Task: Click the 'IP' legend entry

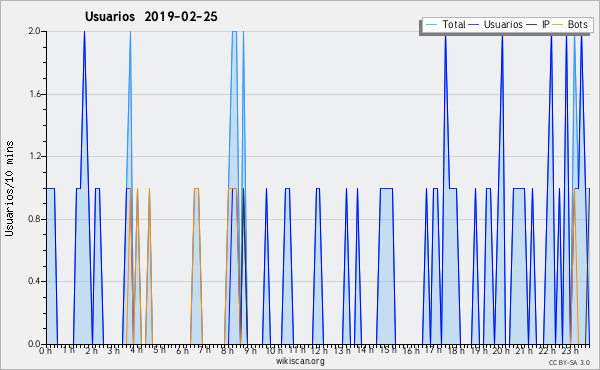Action: pyautogui.click(x=546, y=24)
